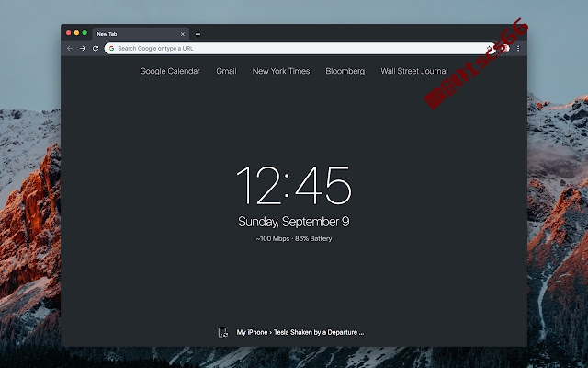This screenshot has height=368, width=588.
Task: Close the New Tab tab
Action: [183, 34]
